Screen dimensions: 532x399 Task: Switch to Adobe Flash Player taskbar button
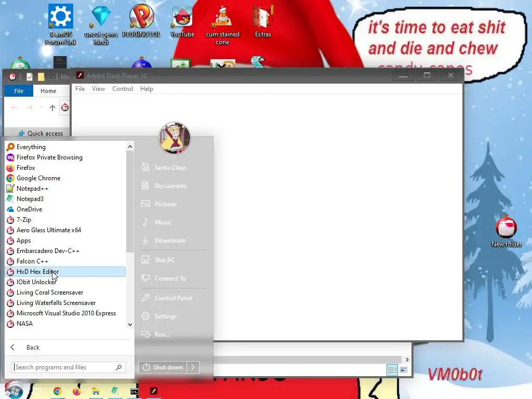154,392
